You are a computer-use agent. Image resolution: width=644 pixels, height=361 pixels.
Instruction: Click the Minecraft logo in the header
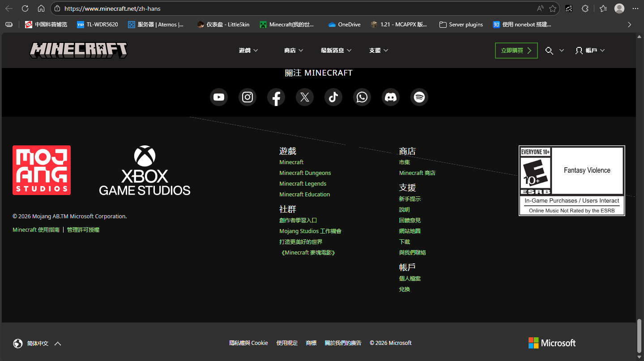[x=78, y=50]
